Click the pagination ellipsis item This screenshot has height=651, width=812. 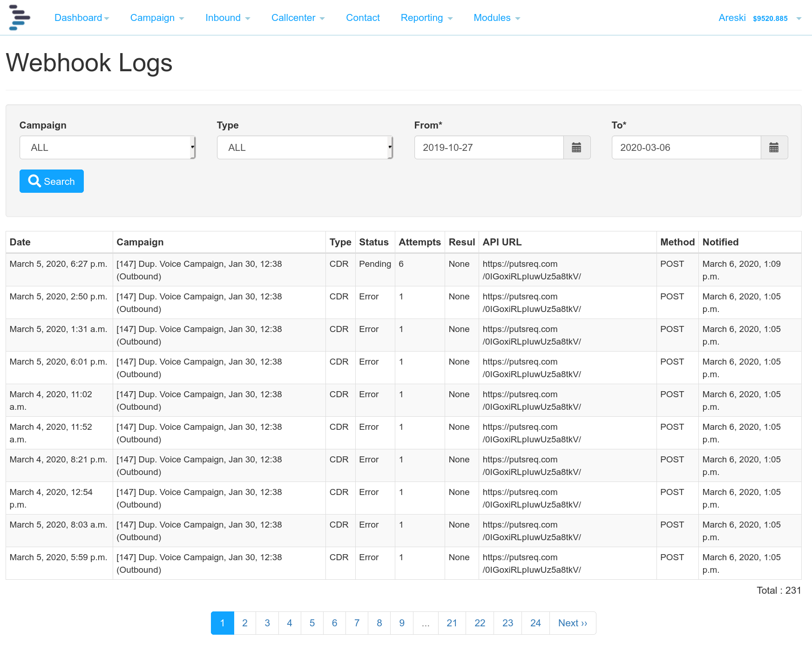click(426, 623)
